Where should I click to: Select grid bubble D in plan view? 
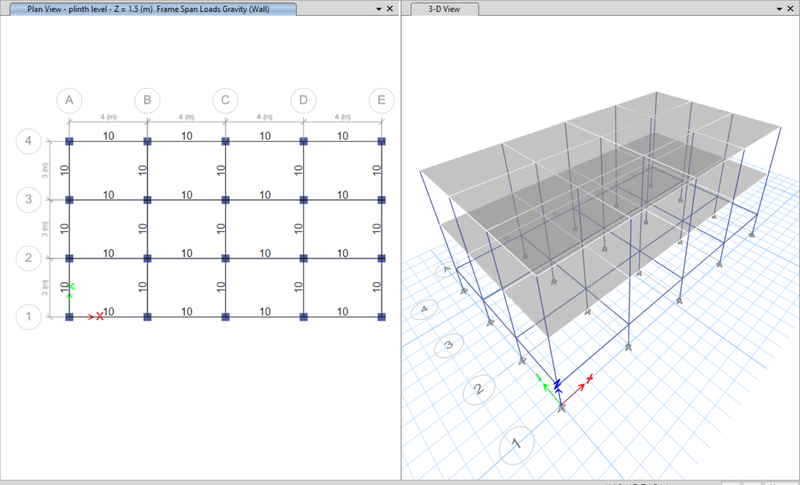[304, 100]
